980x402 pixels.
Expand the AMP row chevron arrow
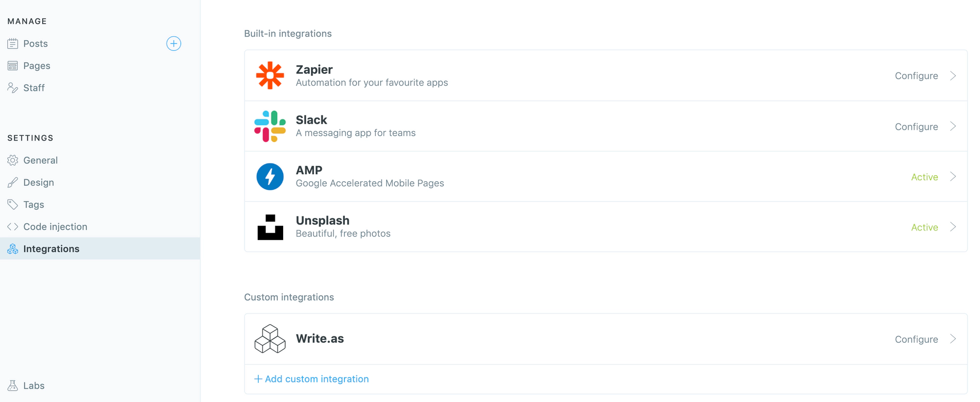(x=953, y=177)
